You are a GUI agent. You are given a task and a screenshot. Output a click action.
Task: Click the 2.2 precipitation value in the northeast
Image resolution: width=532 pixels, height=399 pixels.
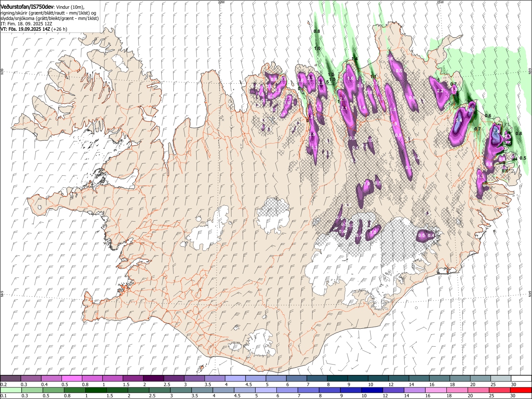(x=441, y=91)
